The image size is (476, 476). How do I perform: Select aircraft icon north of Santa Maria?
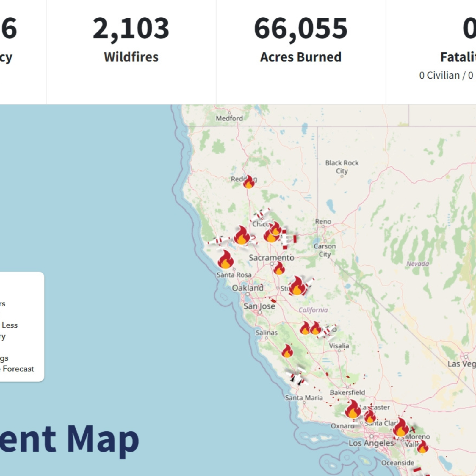click(x=297, y=377)
